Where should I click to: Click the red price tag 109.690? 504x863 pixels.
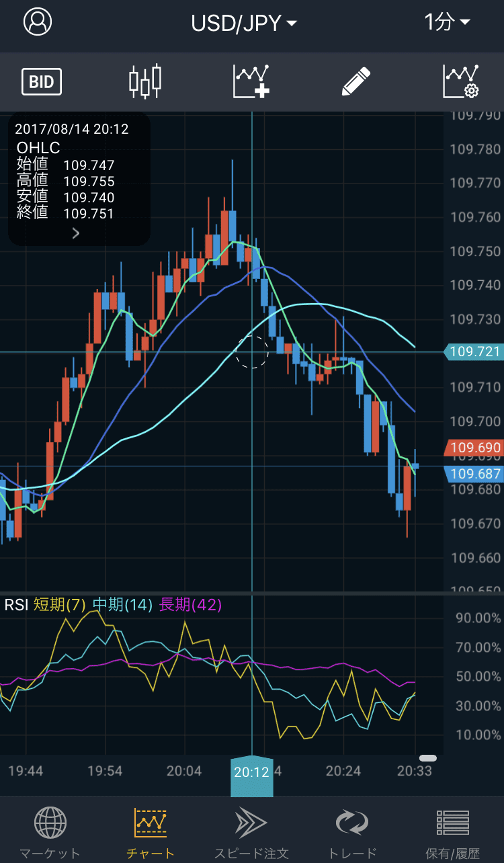474,448
